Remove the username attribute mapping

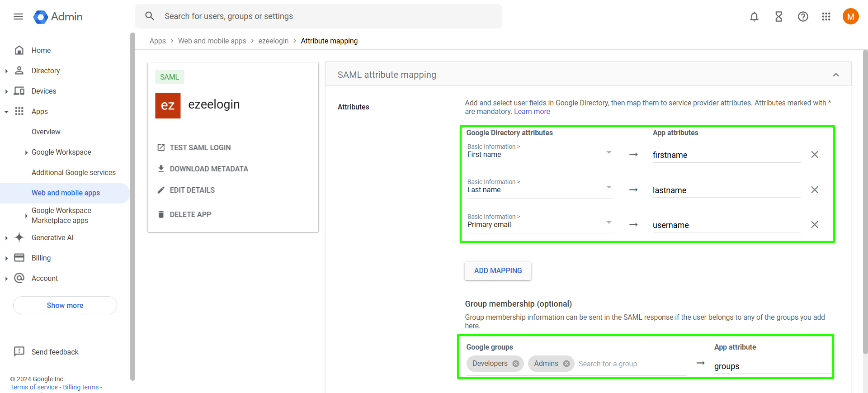click(x=815, y=225)
